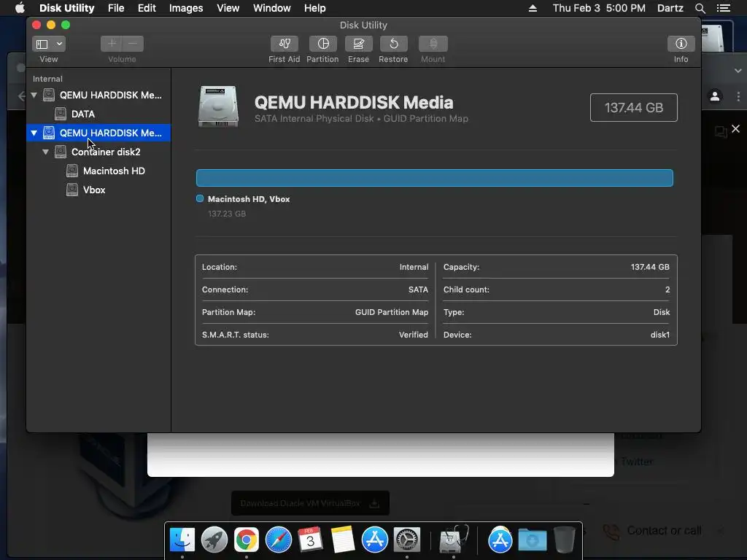The width and height of the screenshot is (747, 560).
Task: Open the Restore tool
Action: pyautogui.click(x=393, y=44)
